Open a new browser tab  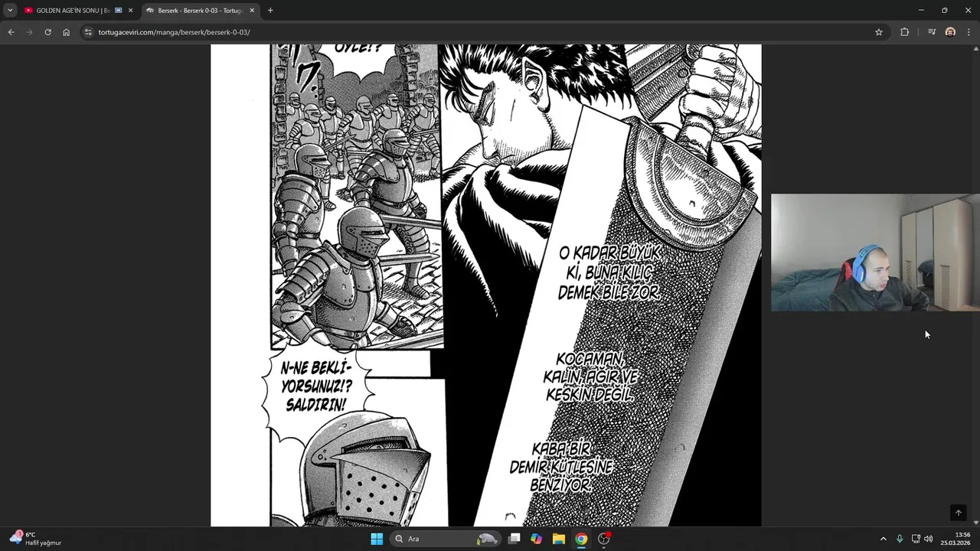[270, 11]
